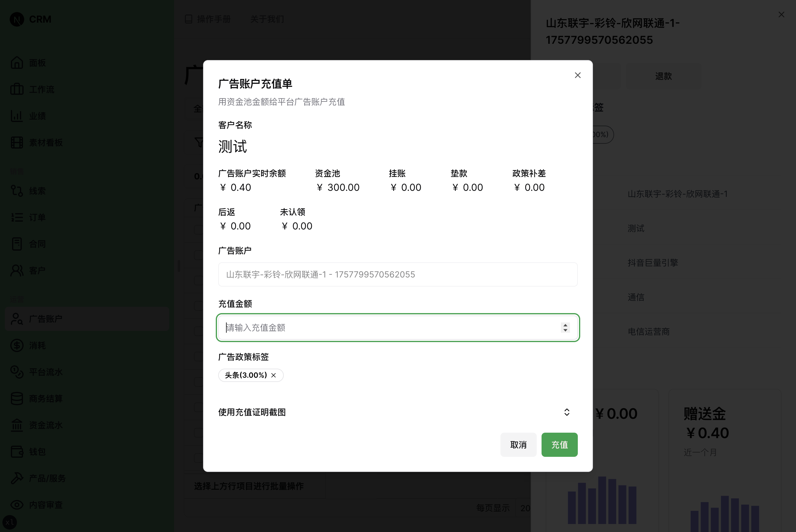Select the 消耗 consumption icon
796x532 pixels.
17,345
